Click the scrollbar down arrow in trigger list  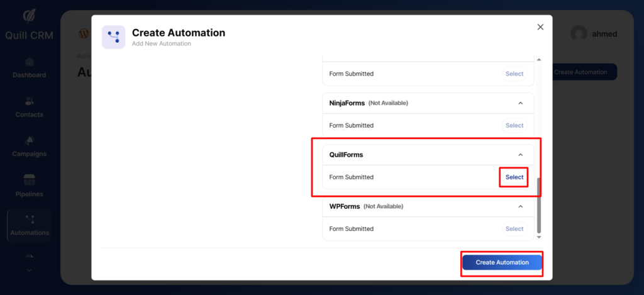point(538,238)
